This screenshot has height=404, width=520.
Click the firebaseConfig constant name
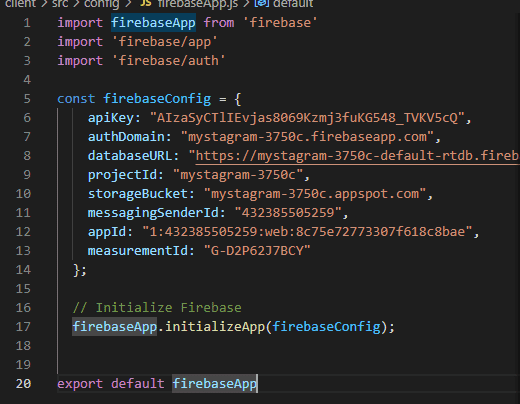(157, 99)
